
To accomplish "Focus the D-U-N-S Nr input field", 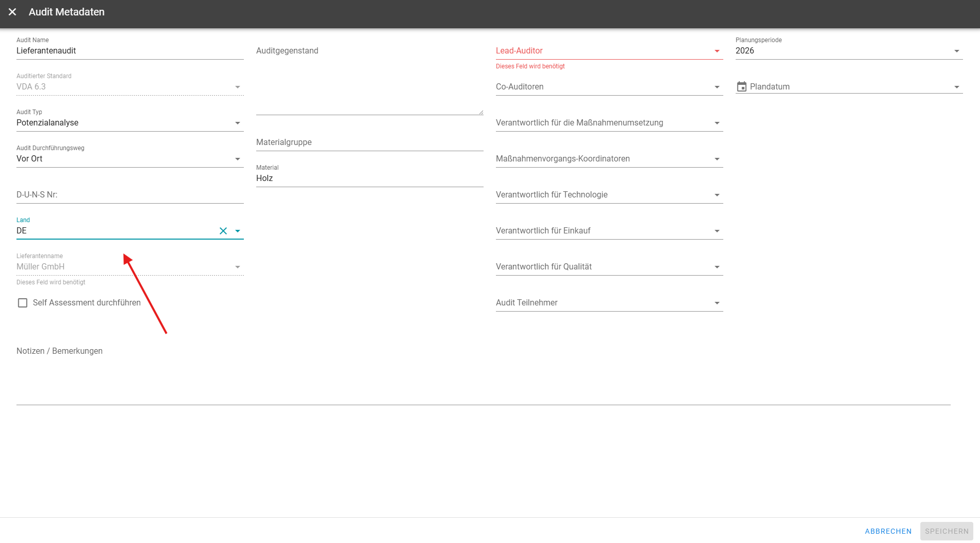I will 129,195.
